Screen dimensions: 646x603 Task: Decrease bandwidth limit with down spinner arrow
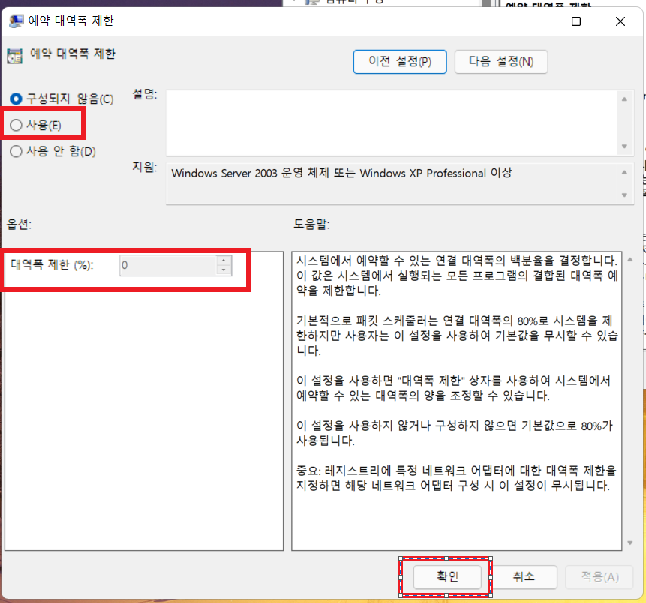[224, 270]
